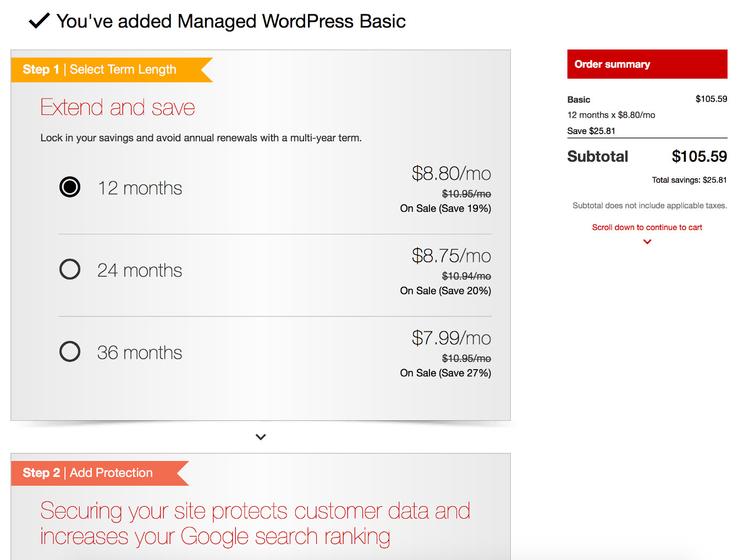Click the Basic item name in summary
This screenshot has height=560, width=738.
tap(579, 100)
